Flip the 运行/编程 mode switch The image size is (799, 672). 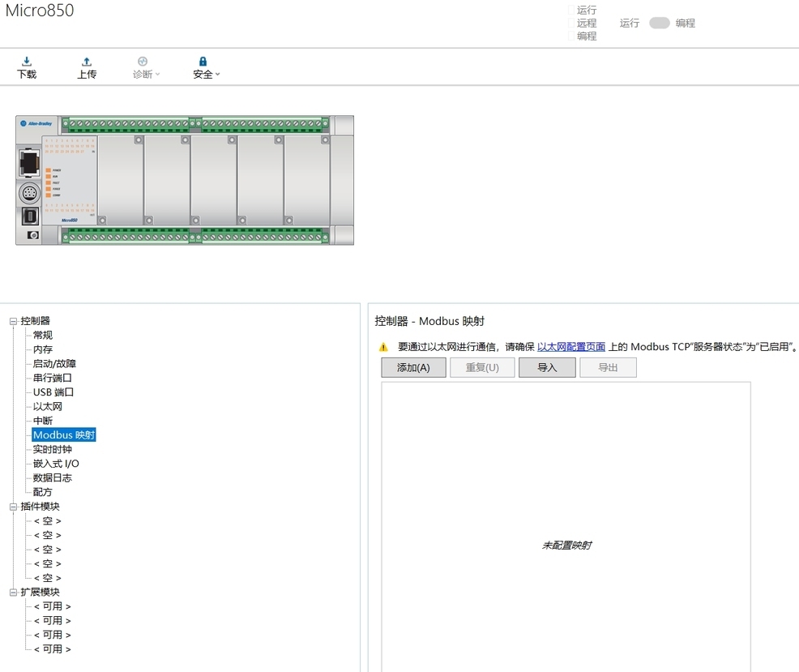click(660, 23)
